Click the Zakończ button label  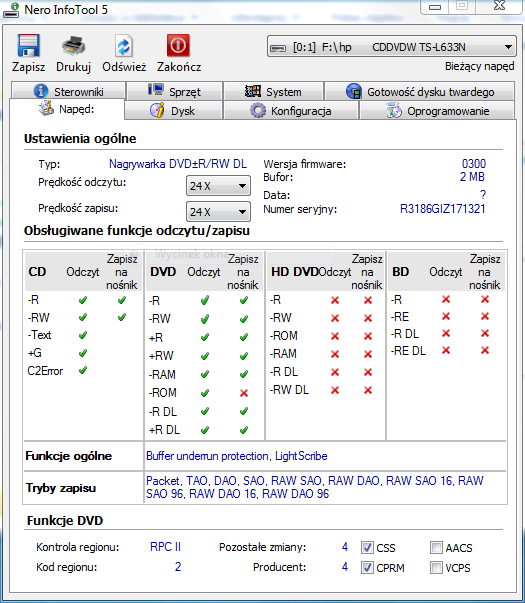pyautogui.click(x=179, y=67)
